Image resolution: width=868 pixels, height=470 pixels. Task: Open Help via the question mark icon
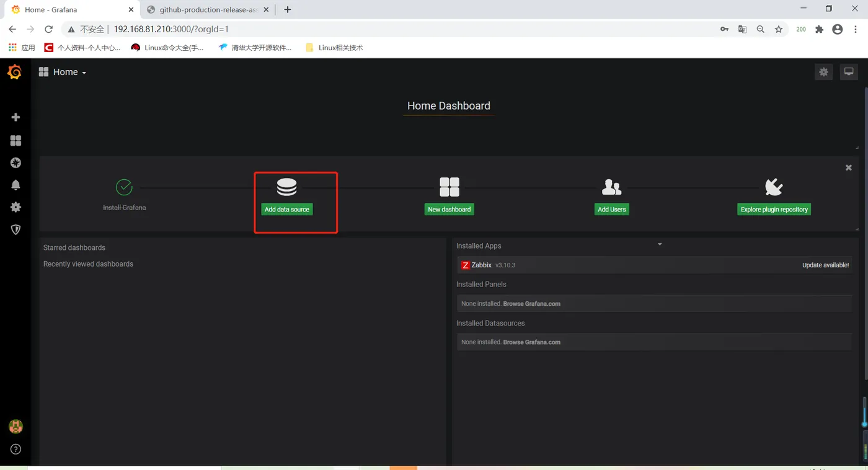coord(15,450)
